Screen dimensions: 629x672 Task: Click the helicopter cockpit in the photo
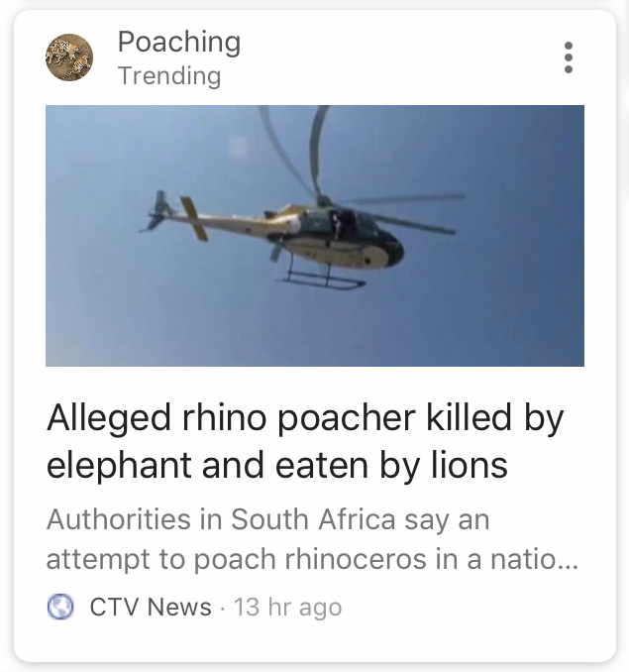point(371,233)
